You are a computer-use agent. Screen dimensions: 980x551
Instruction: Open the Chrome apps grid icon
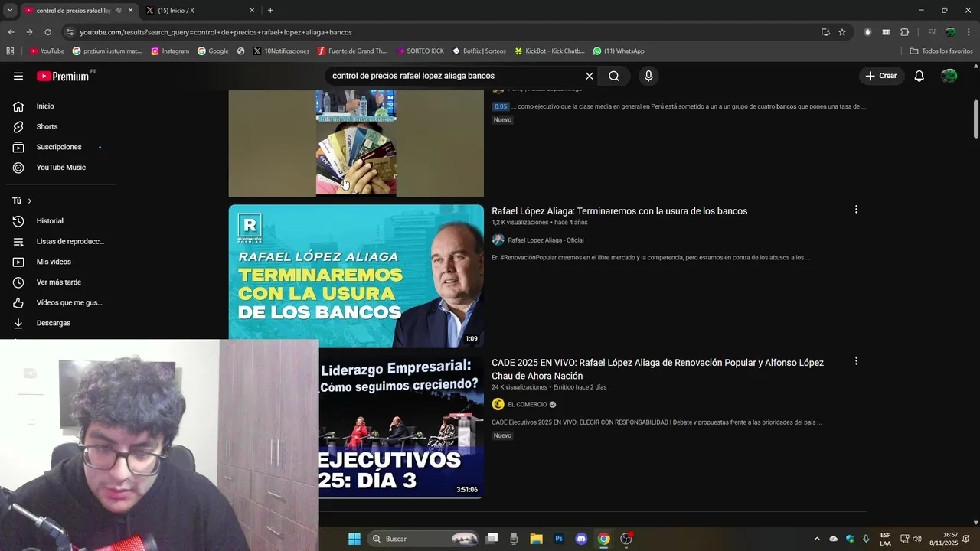pyautogui.click(x=10, y=51)
